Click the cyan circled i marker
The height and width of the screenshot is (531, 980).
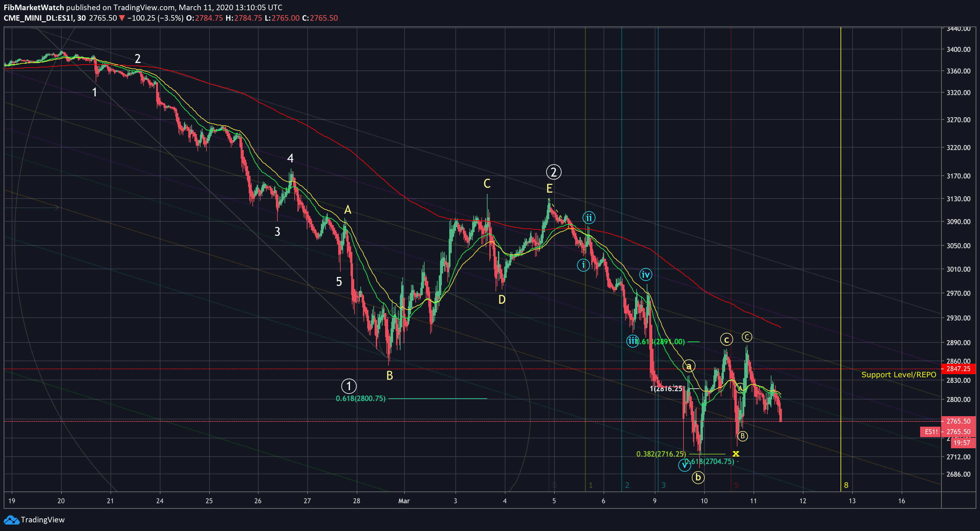[x=583, y=265]
